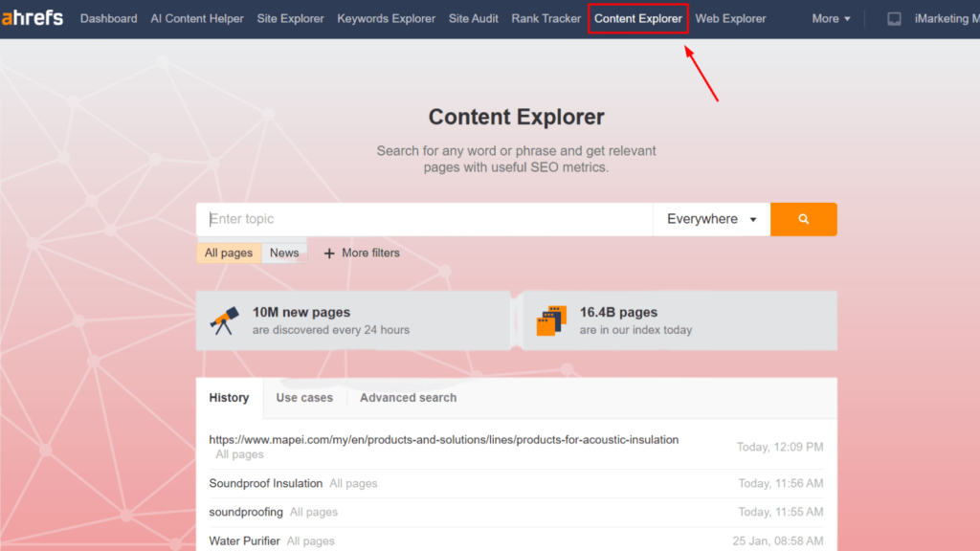Click the plus icon for More filters
The height and width of the screenshot is (551, 980).
click(x=329, y=253)
